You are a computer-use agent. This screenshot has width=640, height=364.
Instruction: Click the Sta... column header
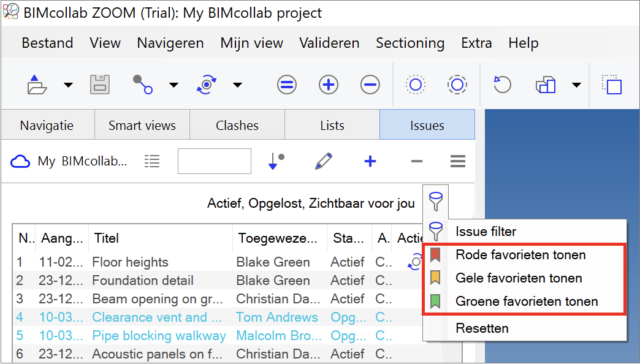350,238
